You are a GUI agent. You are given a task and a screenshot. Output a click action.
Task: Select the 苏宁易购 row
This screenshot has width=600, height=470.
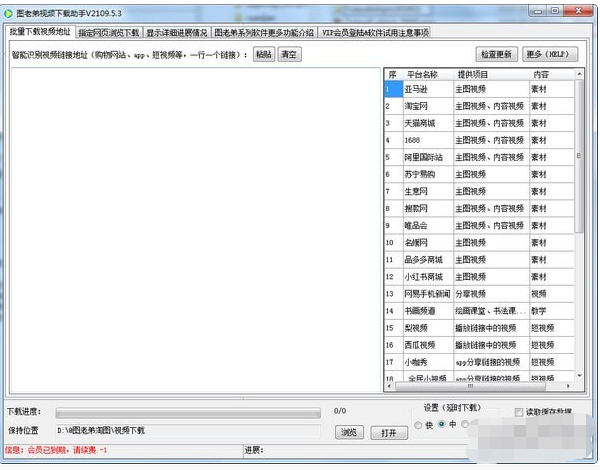point(479,175)
